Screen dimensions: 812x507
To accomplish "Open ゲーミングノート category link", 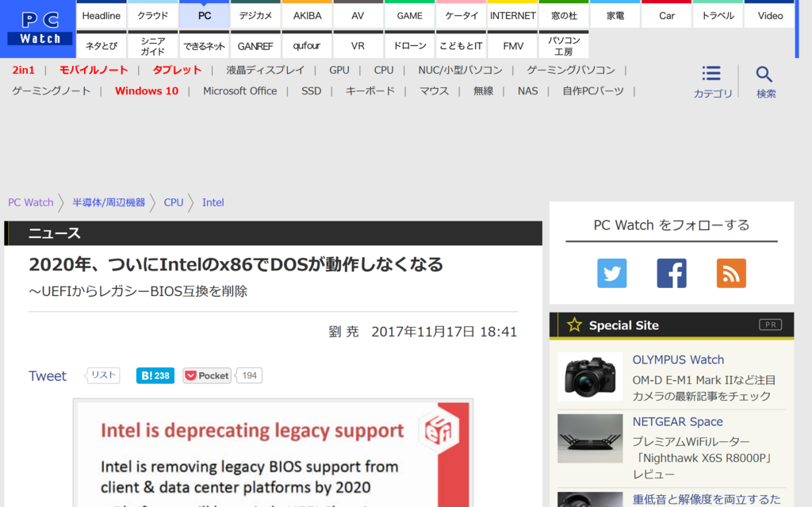I will 52,90.
